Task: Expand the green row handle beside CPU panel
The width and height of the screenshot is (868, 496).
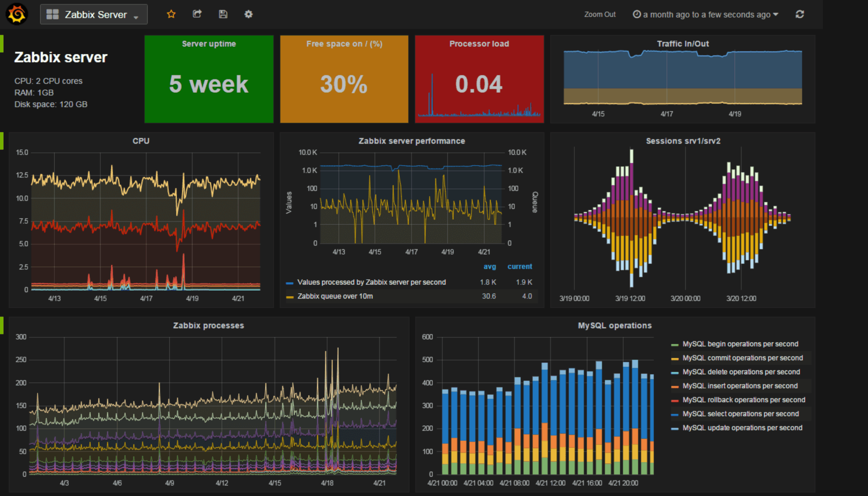Action: point(2,141)
